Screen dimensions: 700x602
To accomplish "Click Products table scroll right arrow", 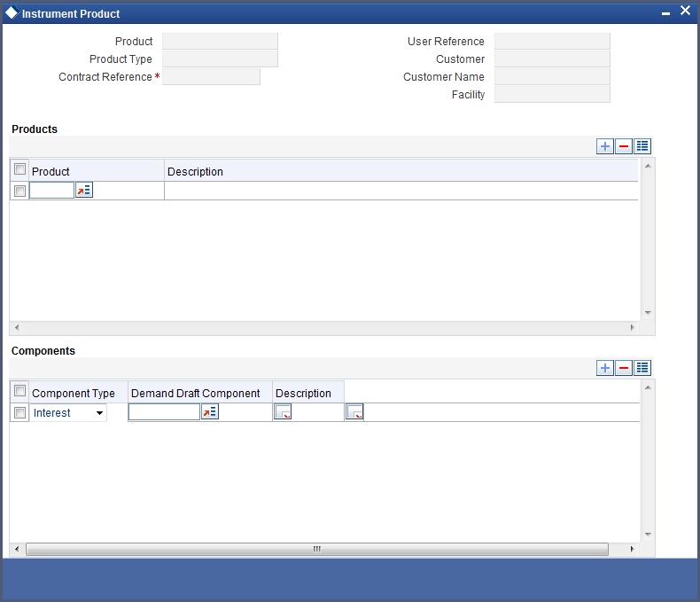I will [x=632, y=327].
